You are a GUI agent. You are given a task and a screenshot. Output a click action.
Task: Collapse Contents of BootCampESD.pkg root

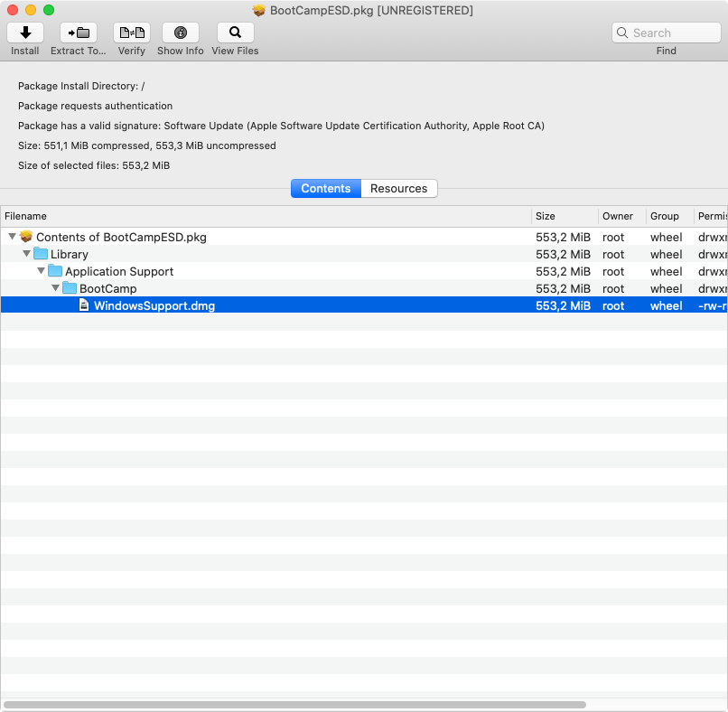pos(12,237)
